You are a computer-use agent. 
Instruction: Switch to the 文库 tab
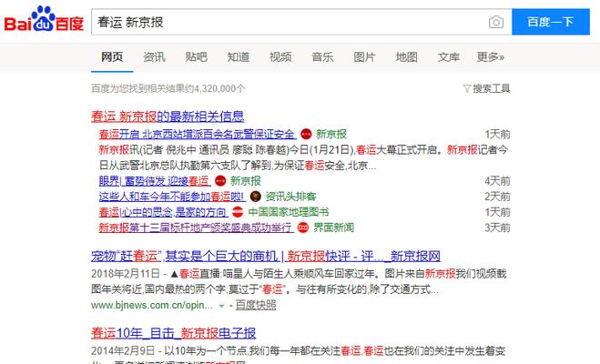[x=449, y=57]
